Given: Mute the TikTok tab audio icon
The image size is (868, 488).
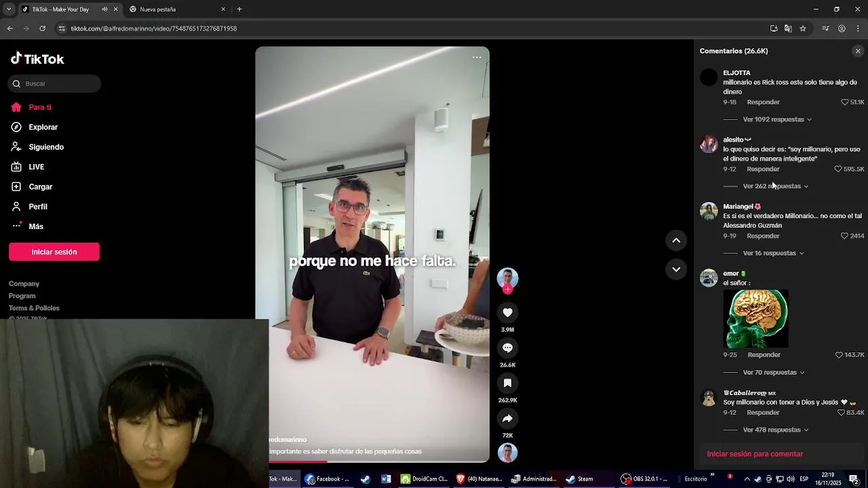Looking at the screenshot, I should coord(104,9).
